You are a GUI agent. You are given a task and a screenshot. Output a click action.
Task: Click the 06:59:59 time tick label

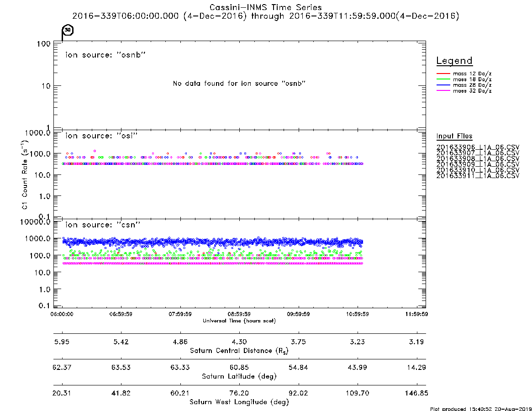pyautogui.click(x=121, y=314)
